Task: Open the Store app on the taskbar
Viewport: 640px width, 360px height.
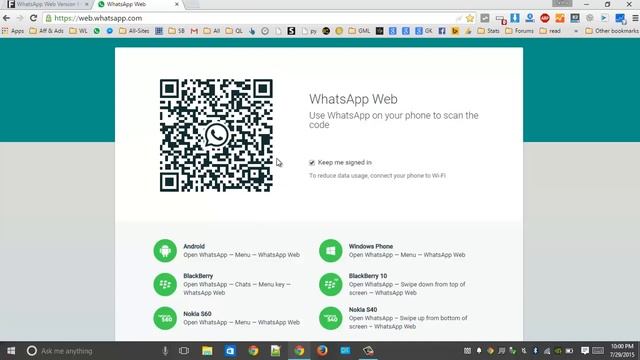Action: (x=230, y=351)
